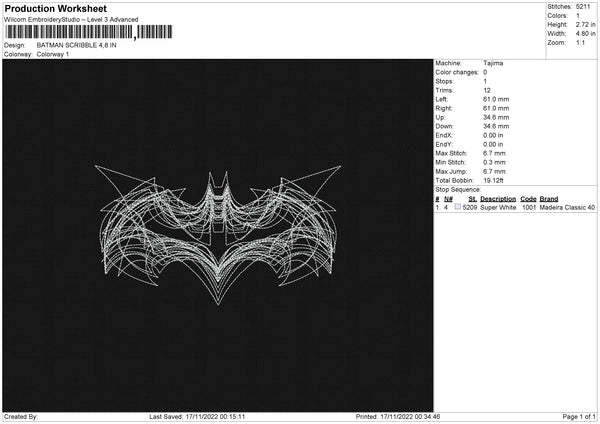Viewport: 600px width, 424px height.
Task: Click the Wilcom EmbroideryStudio Level 3 Advanced text
Action: (71, 20)
